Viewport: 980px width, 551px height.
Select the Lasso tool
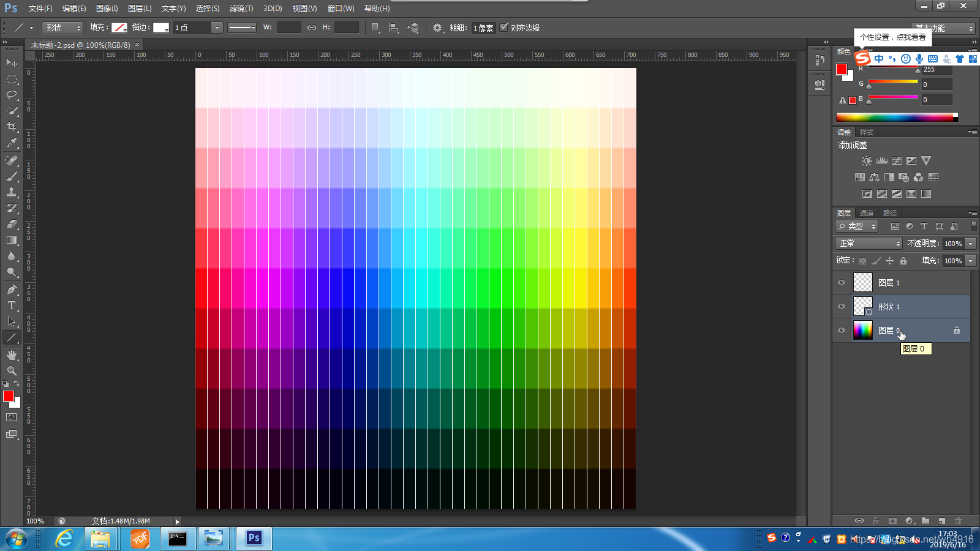[x=12, y=95]
